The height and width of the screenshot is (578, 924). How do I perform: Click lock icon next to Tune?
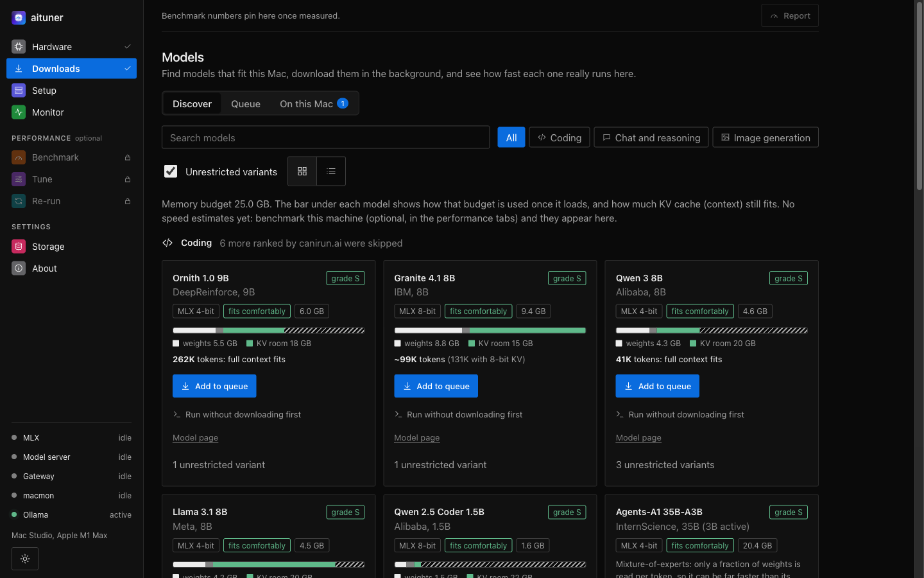pyautogui.click(x=128, y=179)
